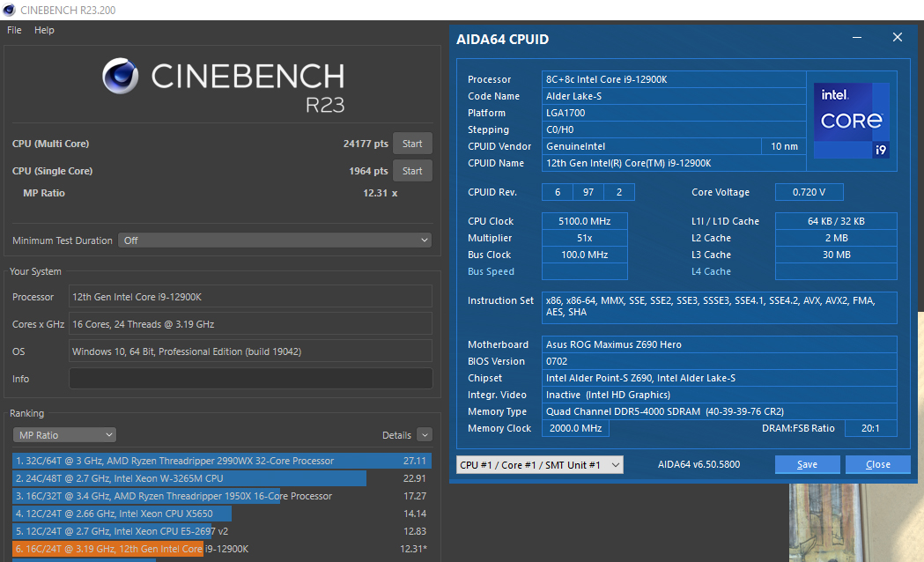This screenshot has height=562, width=924.
Task: Close AIDA64 CPUID with the X icon
Action: click(898, 38)
